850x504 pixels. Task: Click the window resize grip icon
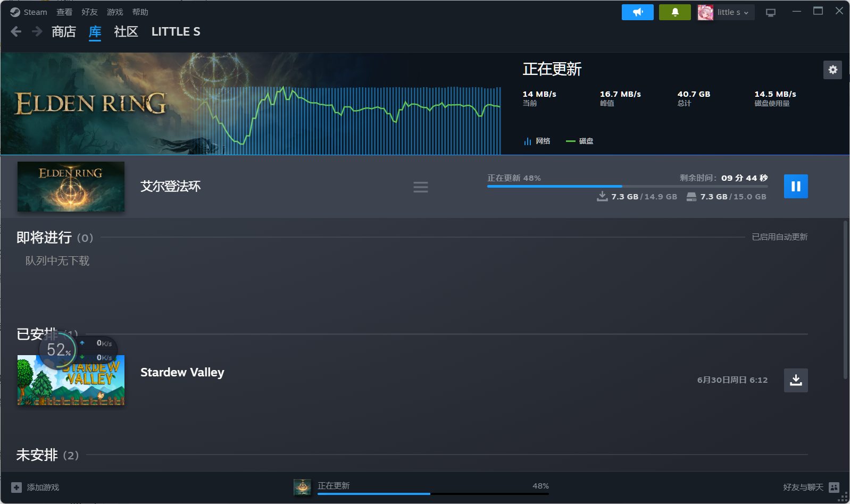(843, 498)
